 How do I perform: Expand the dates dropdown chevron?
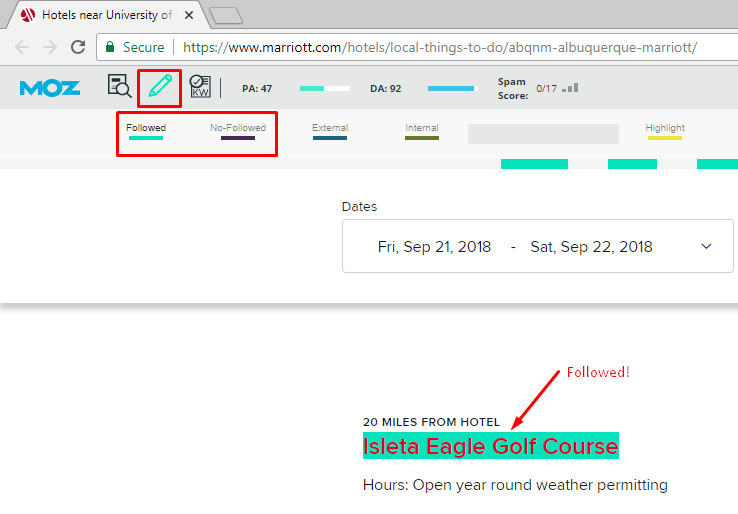tap(706, 246)
